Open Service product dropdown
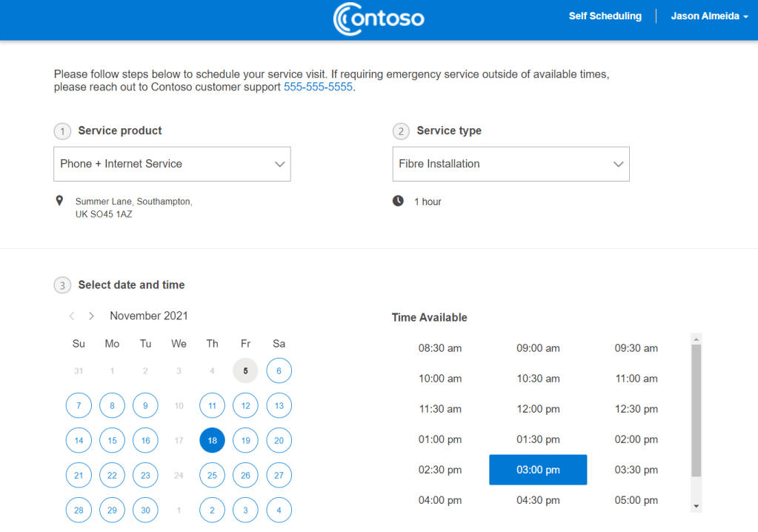The image size is (758, 532). 172,164
